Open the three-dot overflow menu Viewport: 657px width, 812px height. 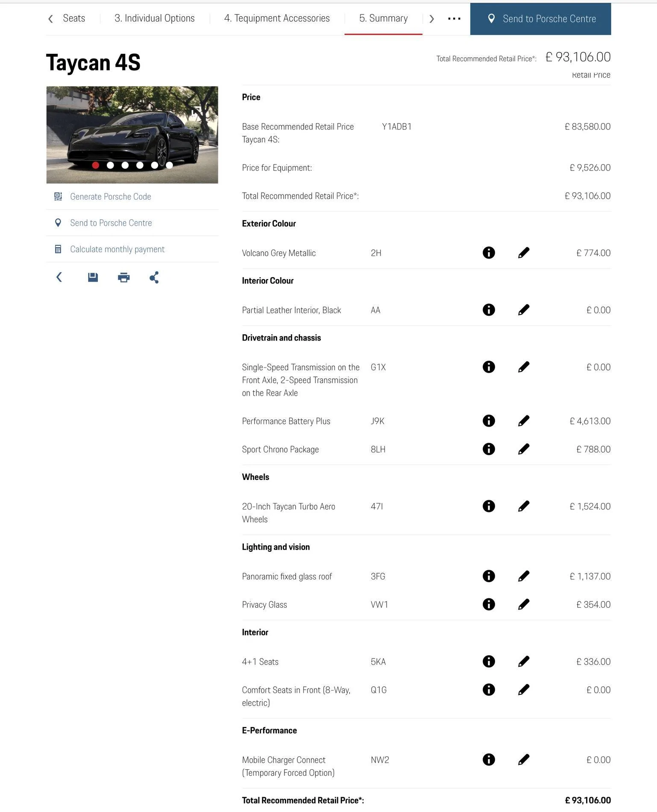(x=454, y=19)
